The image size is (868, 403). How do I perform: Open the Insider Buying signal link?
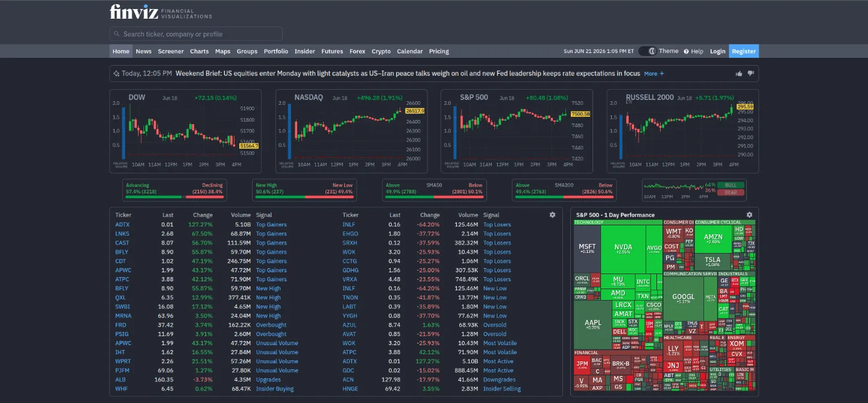[x=274, y=389]
